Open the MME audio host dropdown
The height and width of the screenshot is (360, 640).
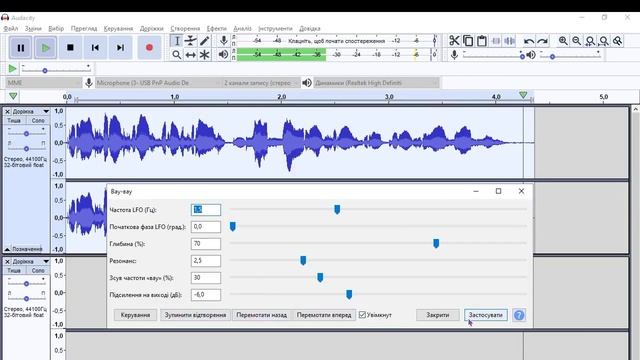44,83
